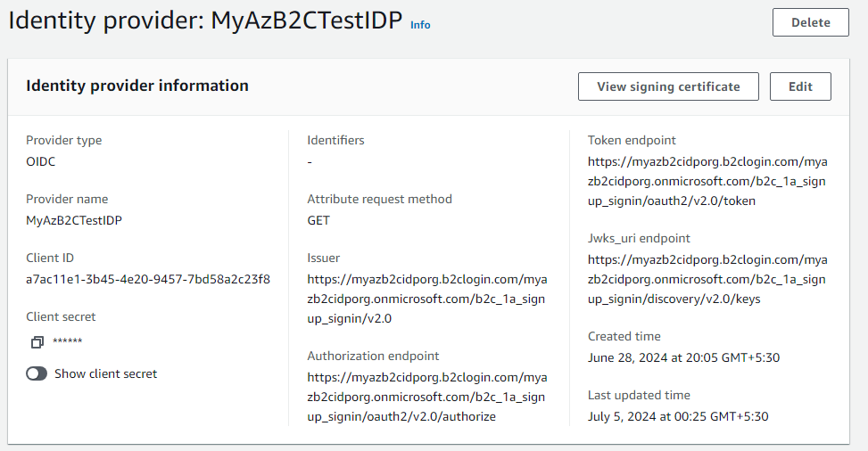
Task: Click the Provider name value MyAzB2CTestIDP
Action: [74, 221]
